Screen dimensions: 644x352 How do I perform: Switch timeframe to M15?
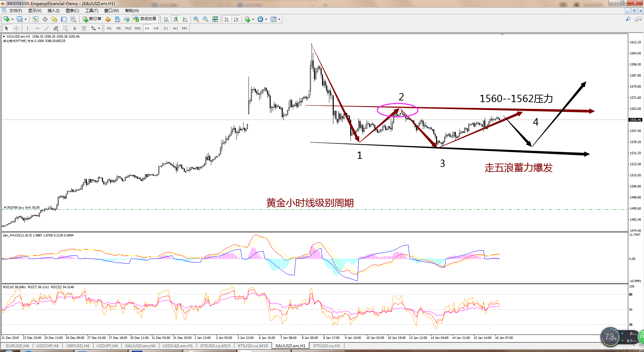click(128, 28)
